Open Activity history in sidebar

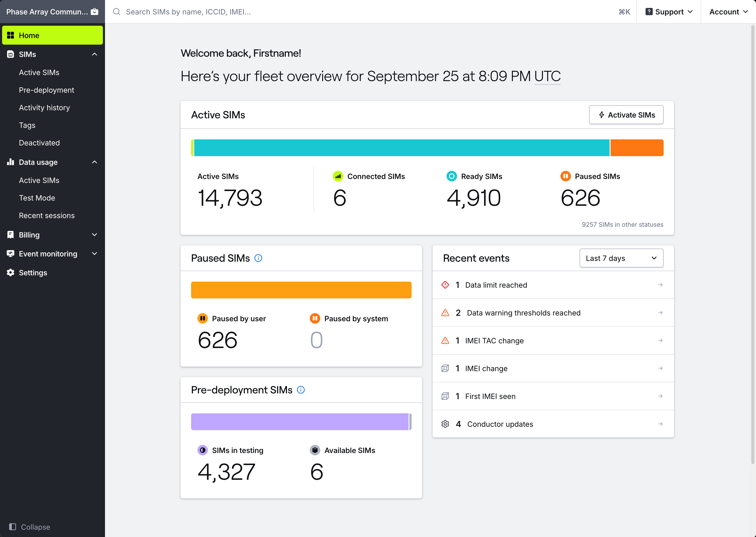pos(44,107)
